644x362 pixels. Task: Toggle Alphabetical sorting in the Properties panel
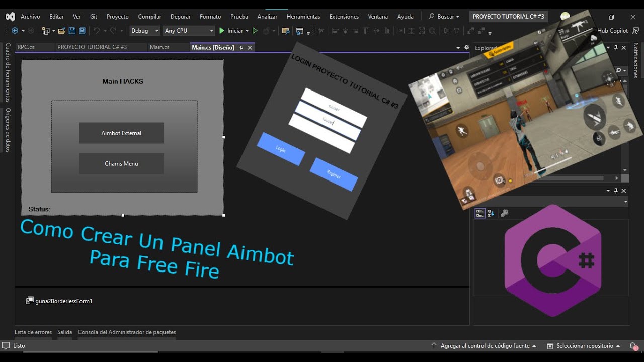coord(491,213)
